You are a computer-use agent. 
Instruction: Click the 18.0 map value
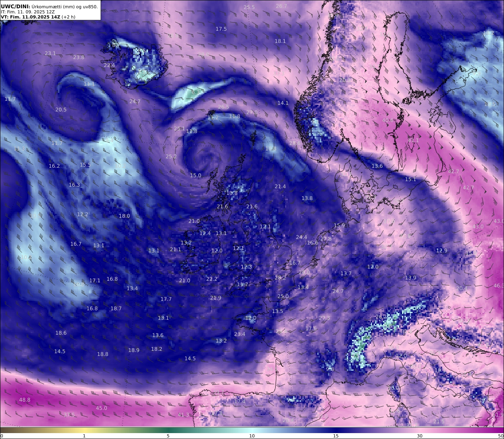point(124,216)
